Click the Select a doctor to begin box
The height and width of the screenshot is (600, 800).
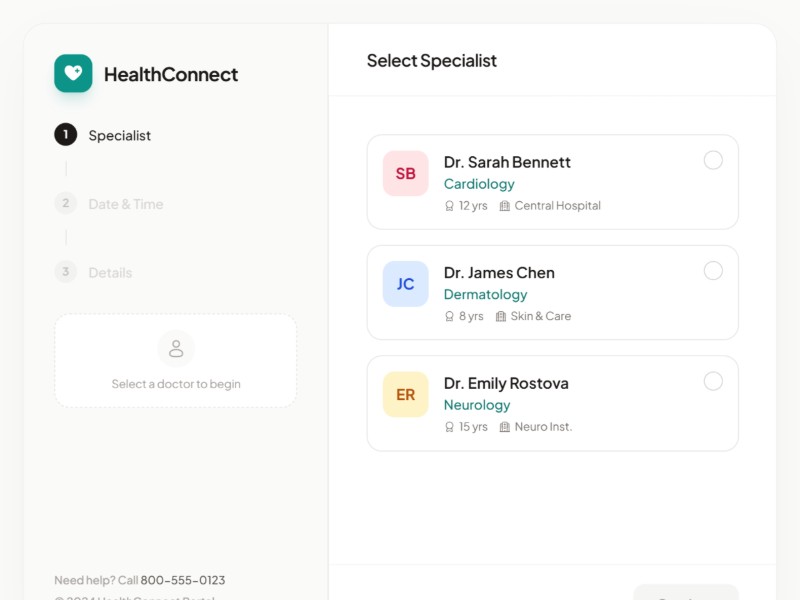pyautogui.click(x=176, y=361)
